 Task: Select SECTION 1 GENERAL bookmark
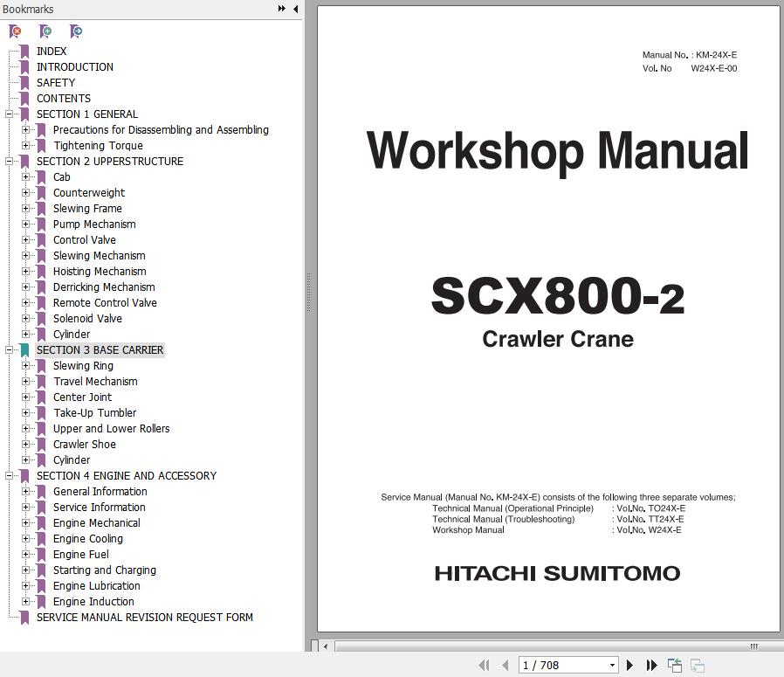click(87, 114)
